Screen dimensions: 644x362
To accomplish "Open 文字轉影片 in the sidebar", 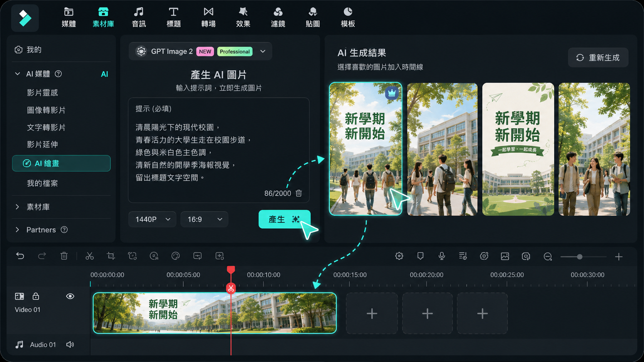I will (46, 127).
